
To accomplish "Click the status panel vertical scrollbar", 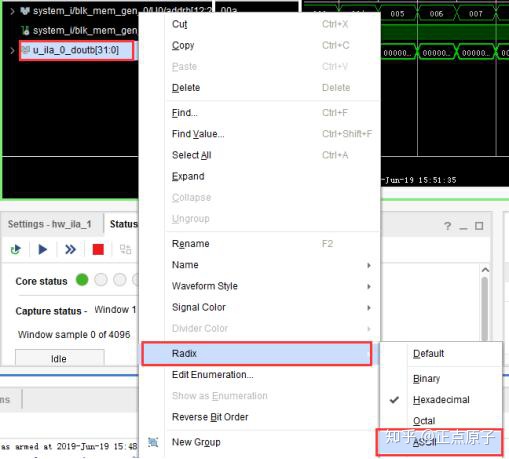I will click(x=485, y=308).
